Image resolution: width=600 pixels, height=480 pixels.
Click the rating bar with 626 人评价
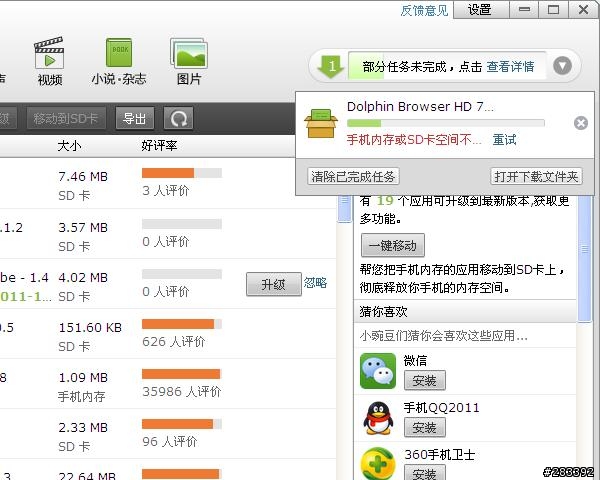(182, 324)
